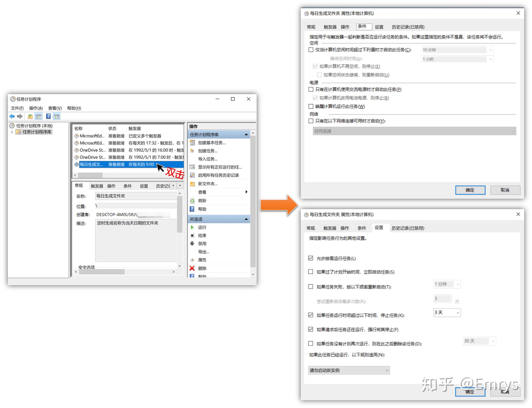Open the 请勿启动新实例 rule dropdown
Screen dimensions: 532x408
349,370
